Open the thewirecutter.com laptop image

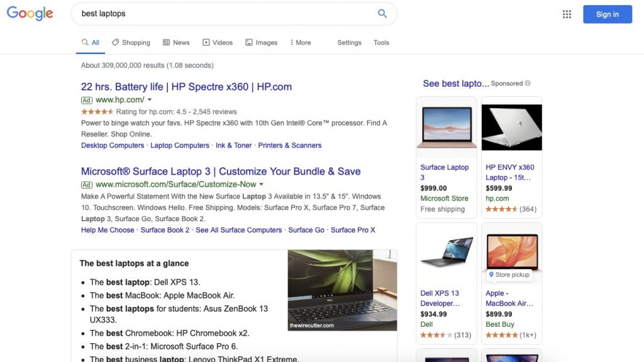[342, 290]
